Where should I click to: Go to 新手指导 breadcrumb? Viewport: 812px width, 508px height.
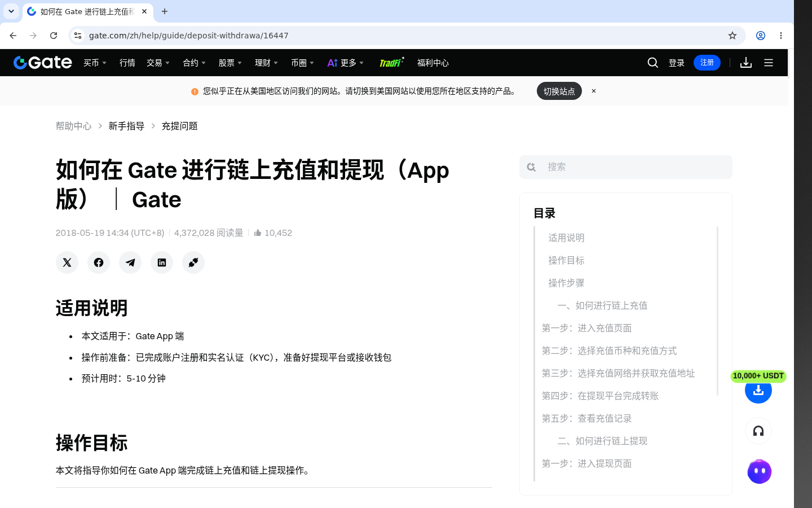(x=126, y=126)
